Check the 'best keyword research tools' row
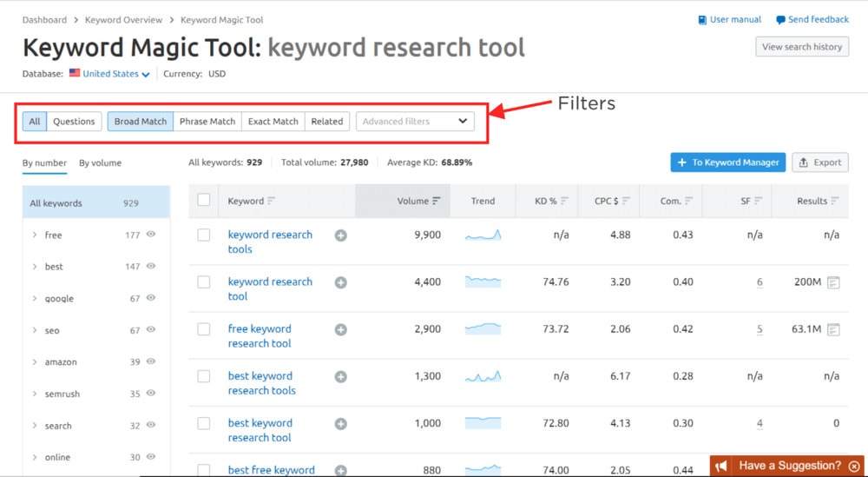 [x=204, y=376]
